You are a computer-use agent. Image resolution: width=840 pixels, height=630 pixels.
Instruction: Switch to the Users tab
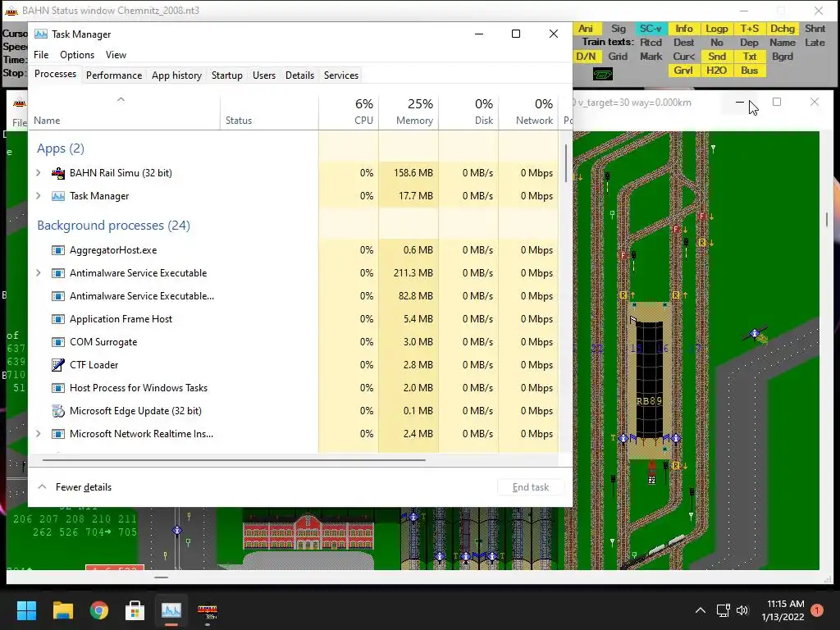264,75
